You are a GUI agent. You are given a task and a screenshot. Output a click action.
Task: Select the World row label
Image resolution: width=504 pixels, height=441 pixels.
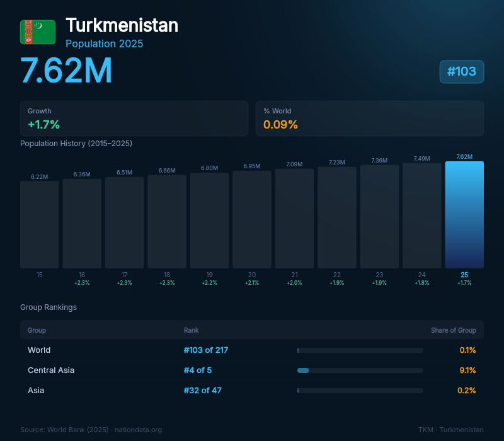[39, 350]
